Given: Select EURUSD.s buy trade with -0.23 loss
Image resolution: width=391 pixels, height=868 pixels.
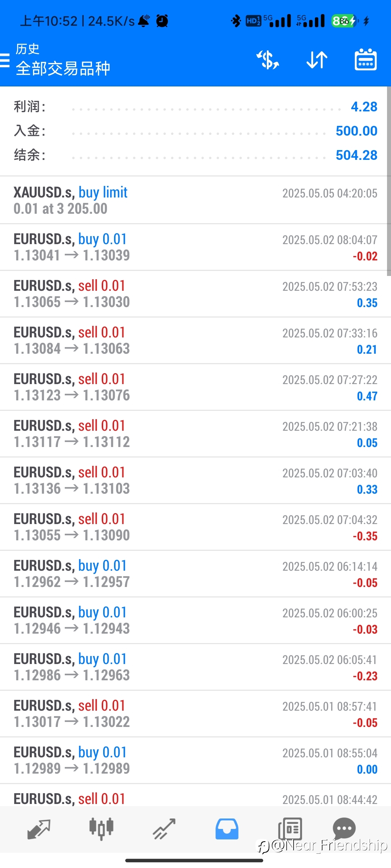Looking at the screenshot, I should 195,667.
